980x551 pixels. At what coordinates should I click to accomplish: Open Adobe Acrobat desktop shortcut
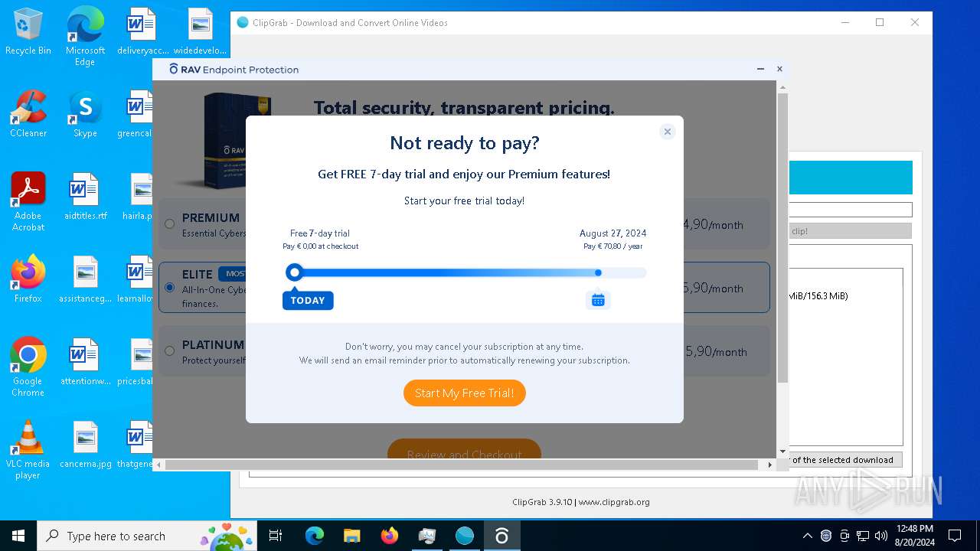[28, 202]
